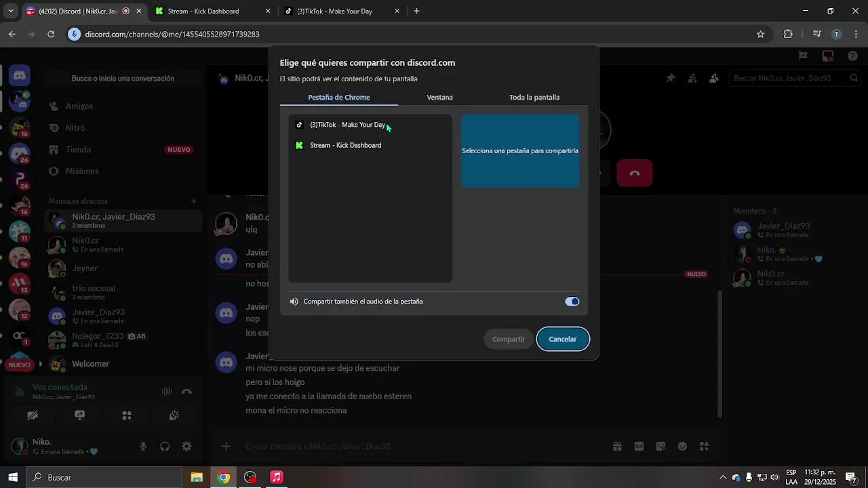Image resolution: width=868 pixels, height=488 pixels.
Task: Open Chrome extensions puzzle icon
Action: [788, 34]
